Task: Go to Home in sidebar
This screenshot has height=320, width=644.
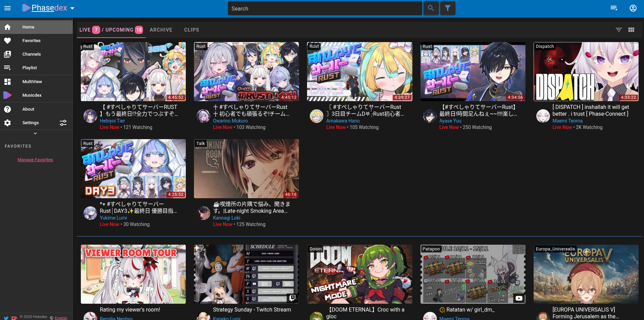Action: [36, 27]
